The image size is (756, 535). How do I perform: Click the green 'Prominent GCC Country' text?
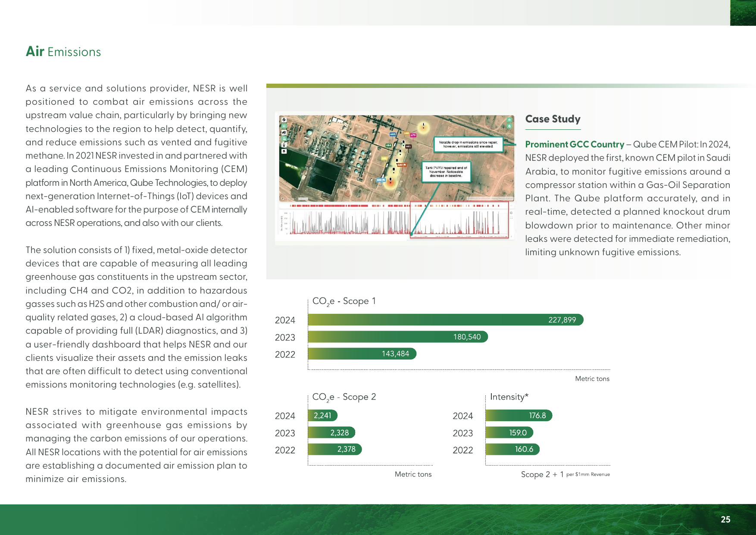point(575,144)
